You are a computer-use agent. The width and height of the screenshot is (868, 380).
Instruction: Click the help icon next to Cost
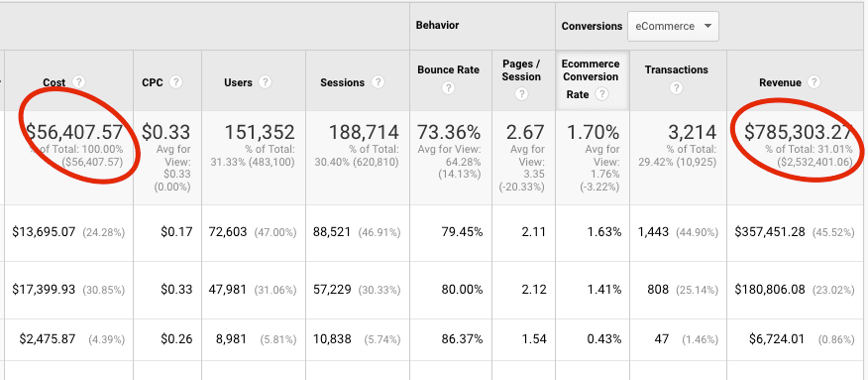[x=79, y=82]
